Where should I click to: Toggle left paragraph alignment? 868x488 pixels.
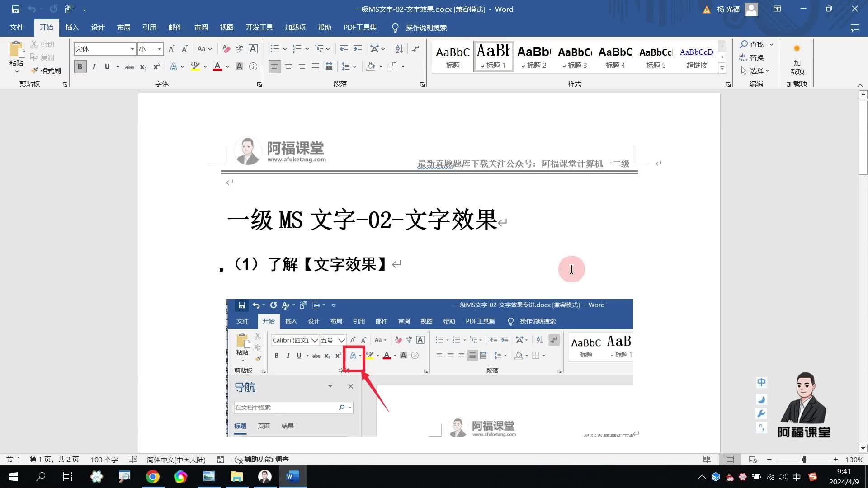tap(274, 67)
